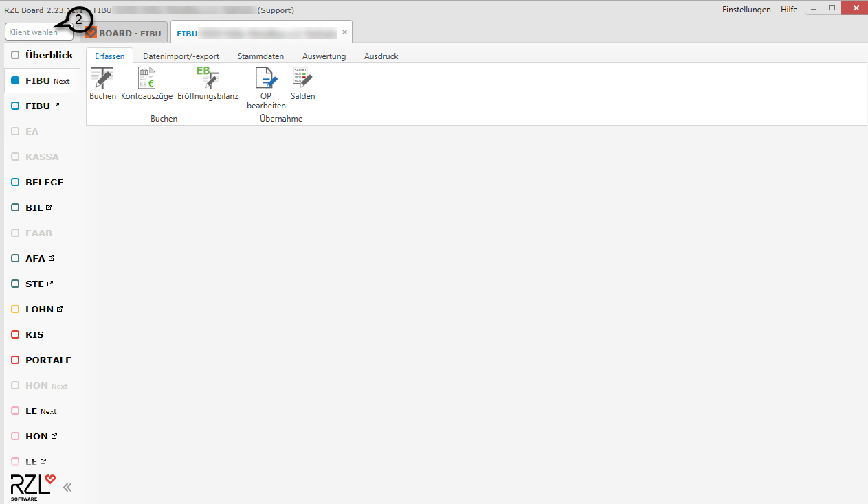Switch to the Auswertung ribbon tab
Image resolution: width=868 pixels, height=504 pixels.
[x=324, y=56]
